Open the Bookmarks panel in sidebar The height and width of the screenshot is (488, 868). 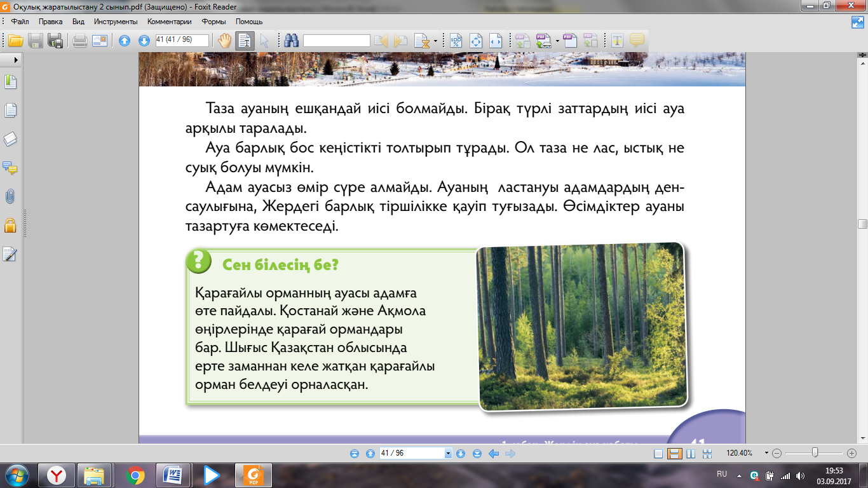[x=11, y=82]
